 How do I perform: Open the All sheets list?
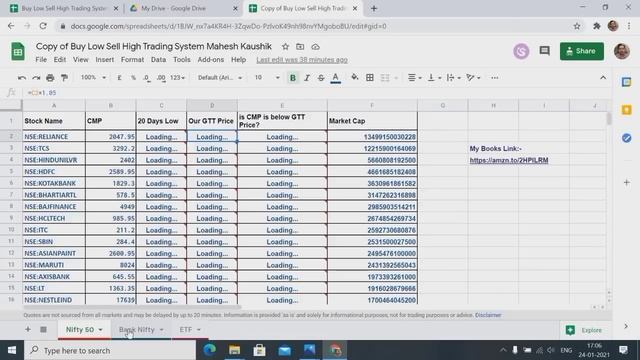[43, 329]
